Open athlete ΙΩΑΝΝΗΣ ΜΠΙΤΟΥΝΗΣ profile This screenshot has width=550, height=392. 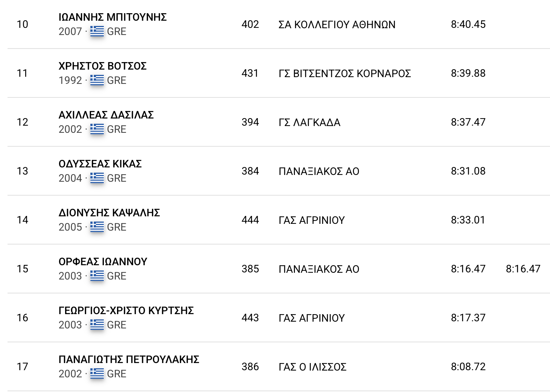tap(112, 17)
